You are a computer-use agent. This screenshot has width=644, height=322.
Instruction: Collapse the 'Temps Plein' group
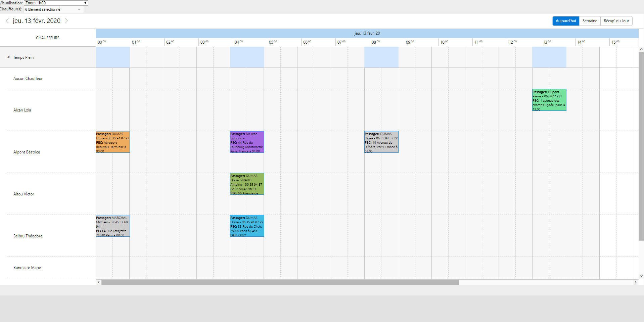coord(8,57)
